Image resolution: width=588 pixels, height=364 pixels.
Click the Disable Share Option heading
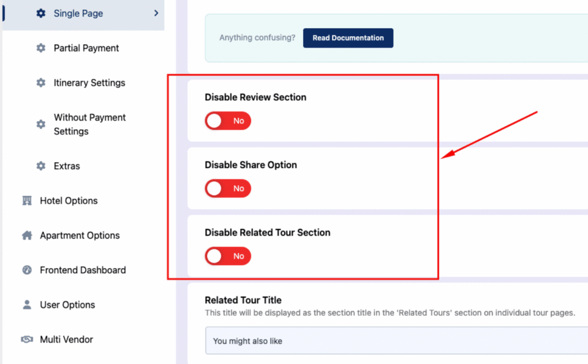coord(251,165)
